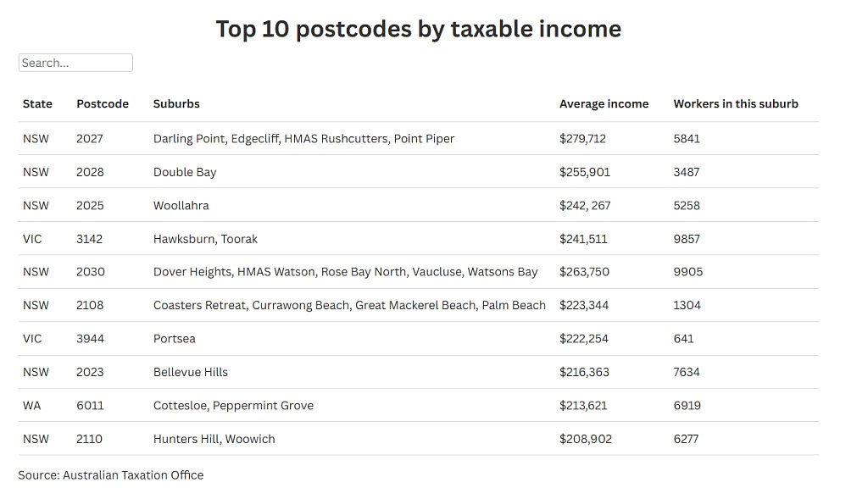Click the Top 10 postcodes title

pyautogui.click(x=419, y=29)
